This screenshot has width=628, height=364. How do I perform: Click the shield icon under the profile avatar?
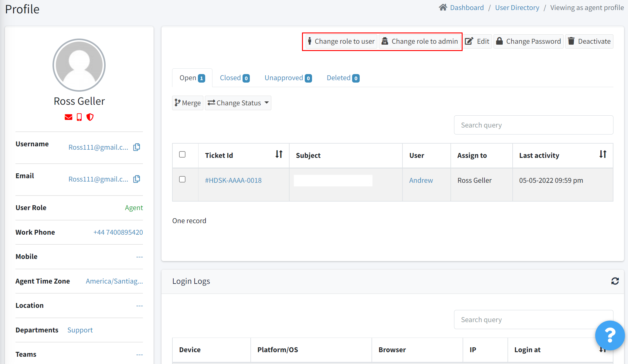click(x=90, y=117)
